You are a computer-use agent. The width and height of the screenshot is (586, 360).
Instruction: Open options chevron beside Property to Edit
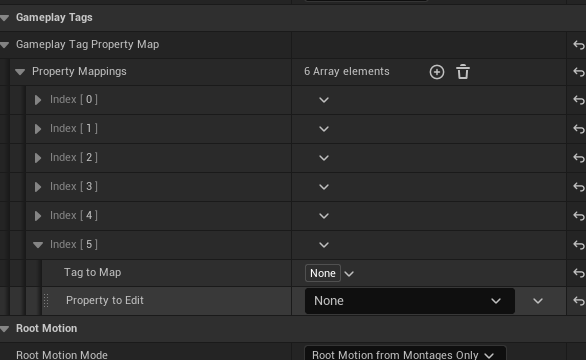tap(538, 301)
